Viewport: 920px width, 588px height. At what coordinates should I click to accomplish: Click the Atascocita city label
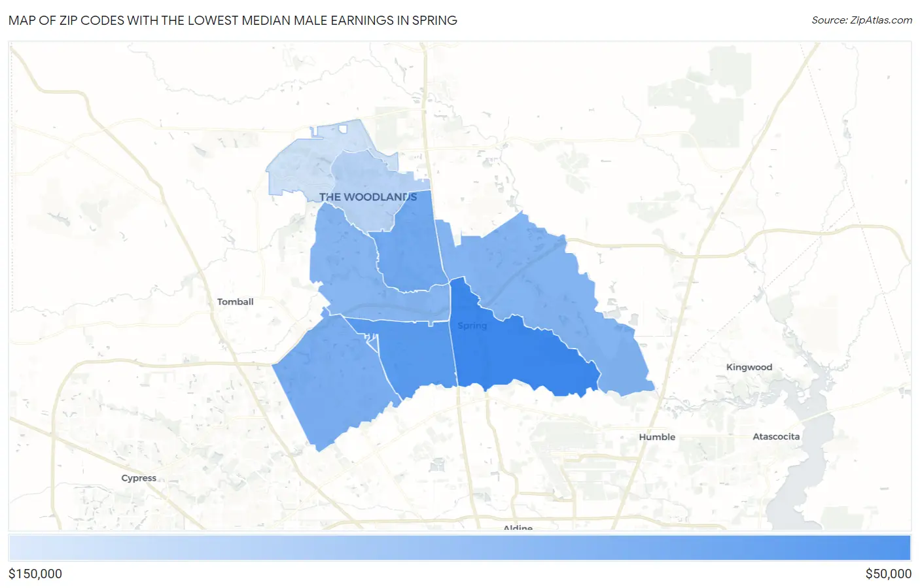[x=776, y=436]
